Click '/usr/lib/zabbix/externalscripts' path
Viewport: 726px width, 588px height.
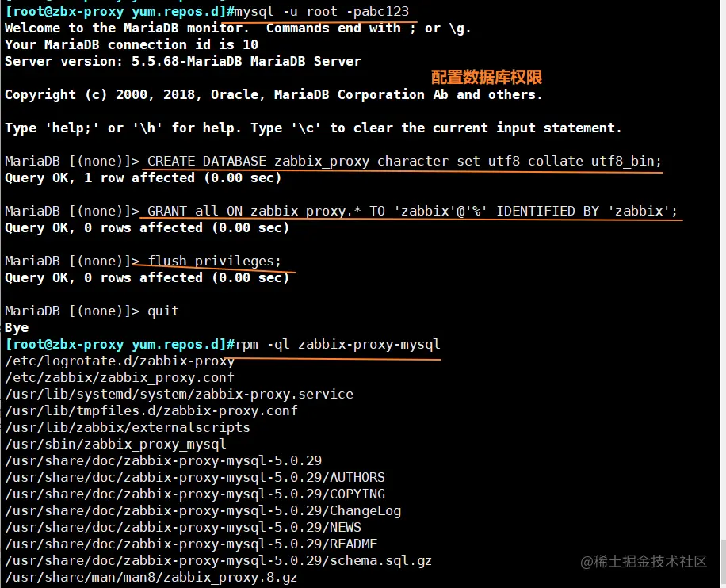pyautogui.click(x=128, y=427)
